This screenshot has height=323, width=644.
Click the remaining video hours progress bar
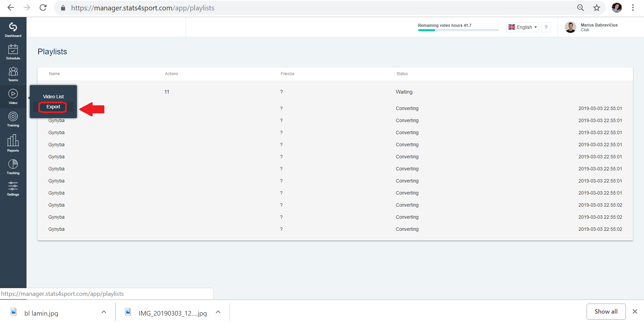point(458,30)
